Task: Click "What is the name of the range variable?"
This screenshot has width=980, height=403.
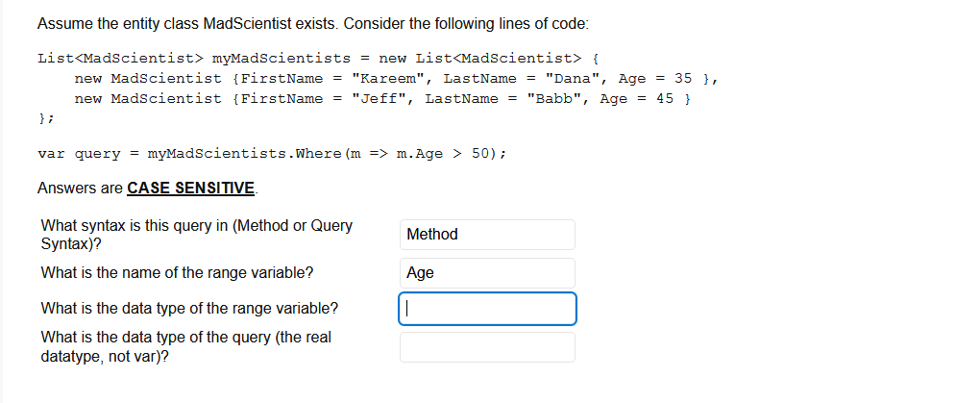Action: [177, 273]
